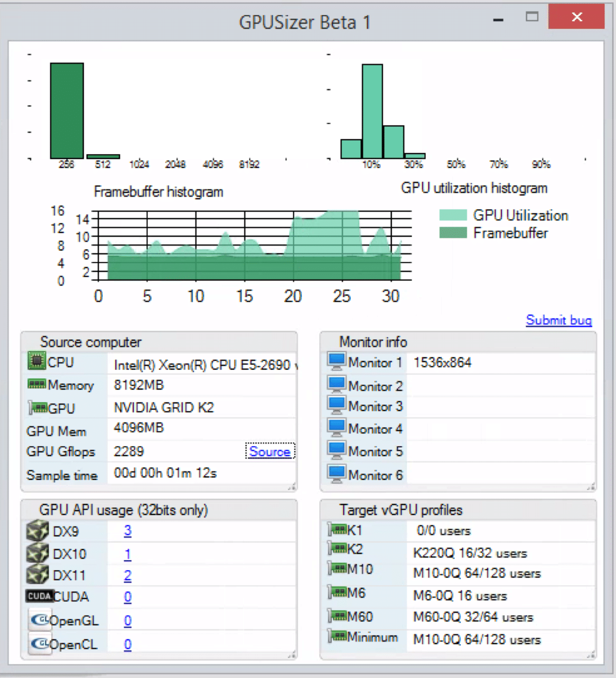Click the CPU chip icon

[x=37, y=361]
